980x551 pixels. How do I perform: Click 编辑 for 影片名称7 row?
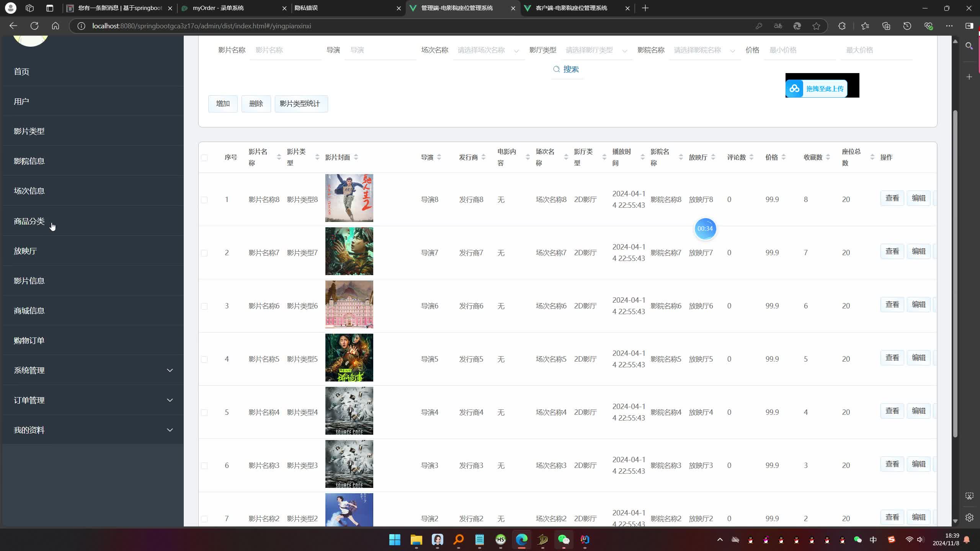918,251
